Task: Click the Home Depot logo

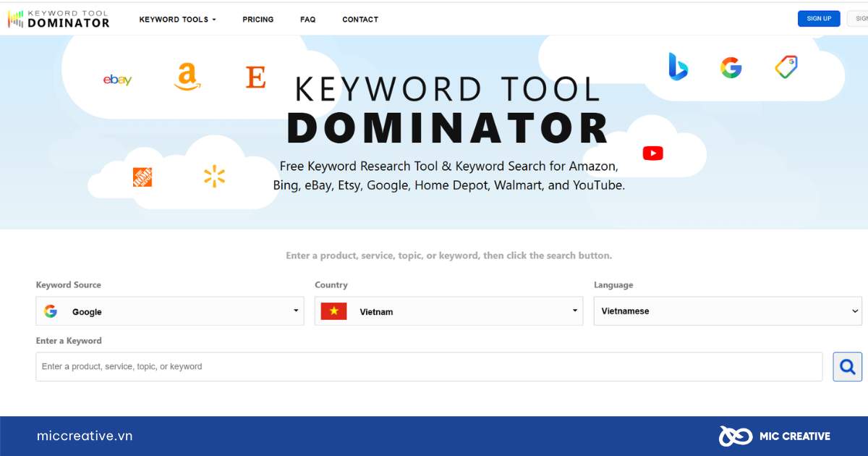Action: (142, 177)
